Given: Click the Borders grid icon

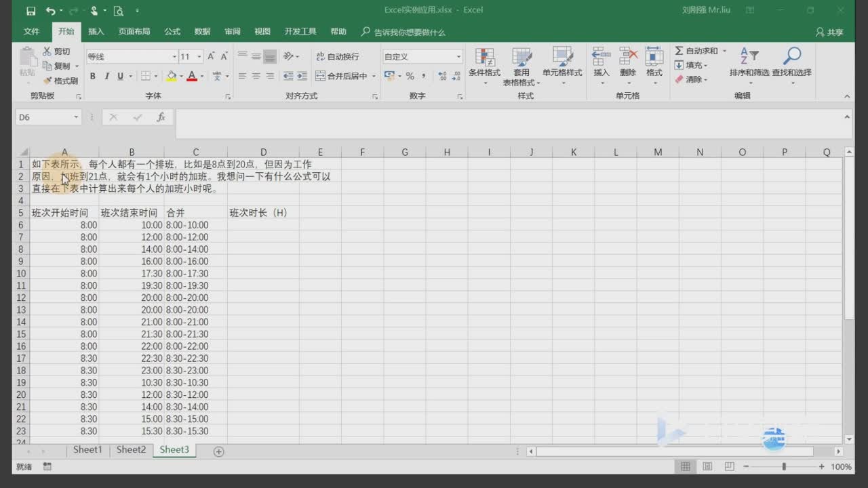Looking at the screenshot, I should tap(145, 76).
